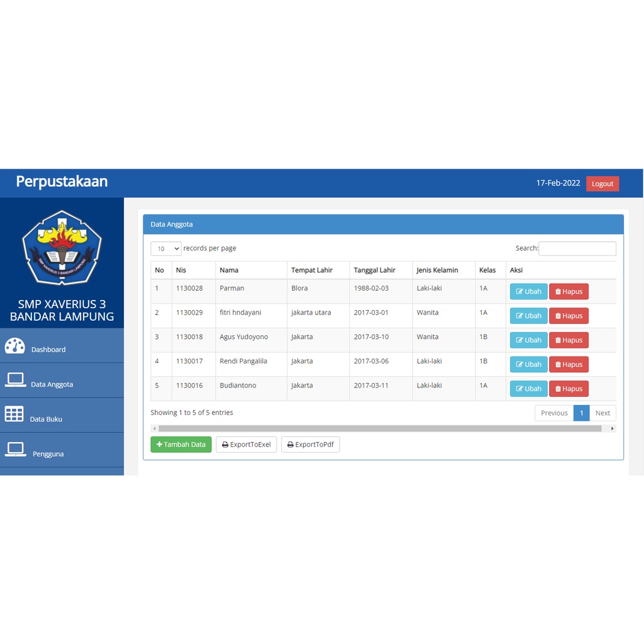
Task: Click the laptop icon next to Data Anggota
Action: (16, 380)
